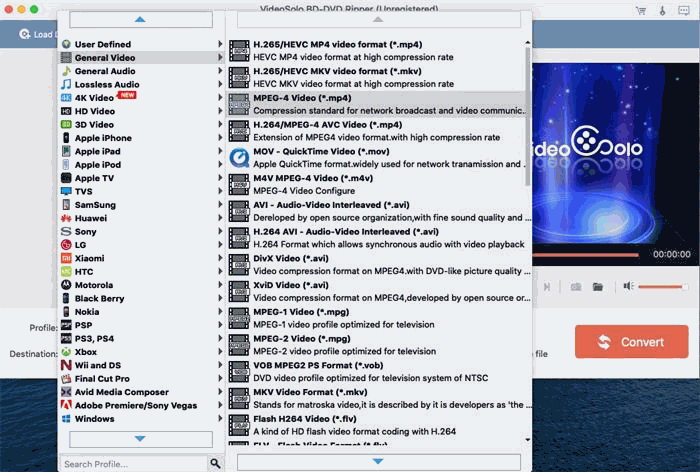Expand the User Defined submenu arrow

coord(220,44)
